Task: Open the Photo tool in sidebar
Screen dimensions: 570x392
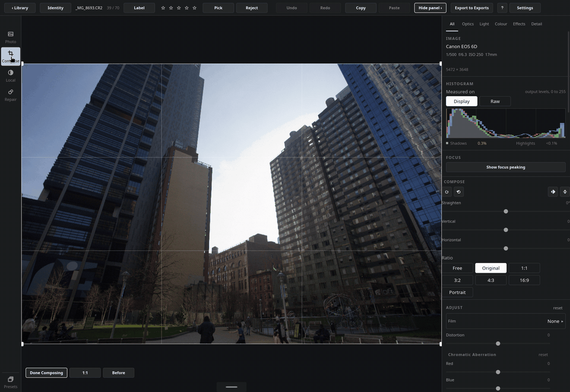Action: coord(11,37)
